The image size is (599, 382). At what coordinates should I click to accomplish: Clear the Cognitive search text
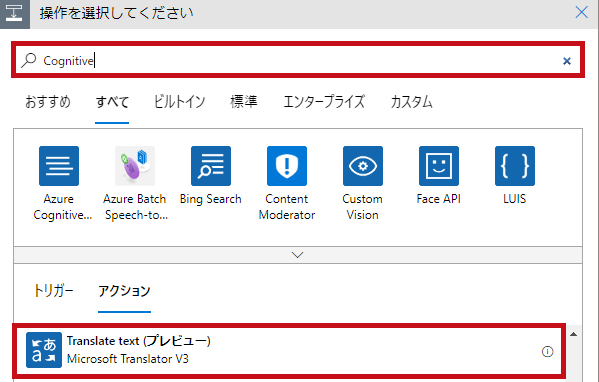(567, 61)
